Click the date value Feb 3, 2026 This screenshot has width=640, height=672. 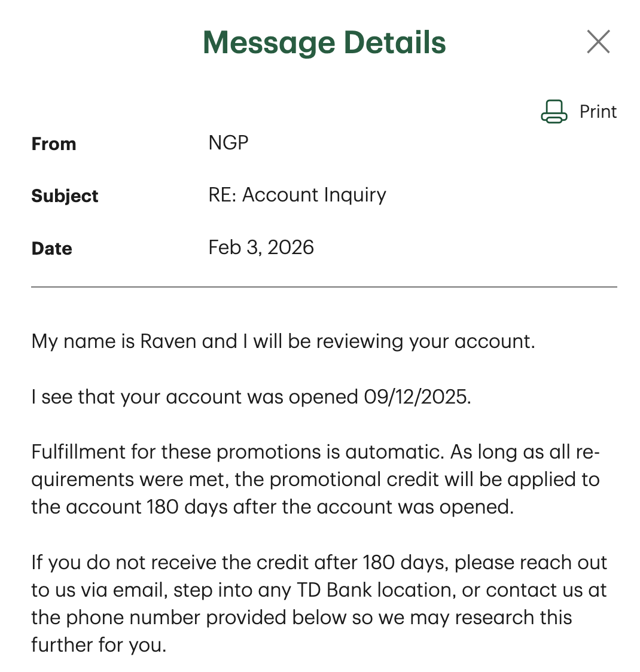click(261, 248)
